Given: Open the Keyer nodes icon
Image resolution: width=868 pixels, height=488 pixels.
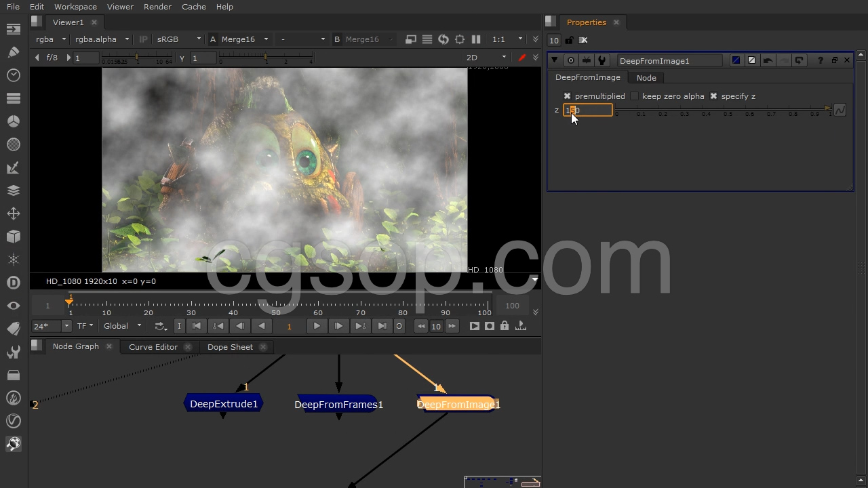Looking at the screenshot, I should 14,167.
